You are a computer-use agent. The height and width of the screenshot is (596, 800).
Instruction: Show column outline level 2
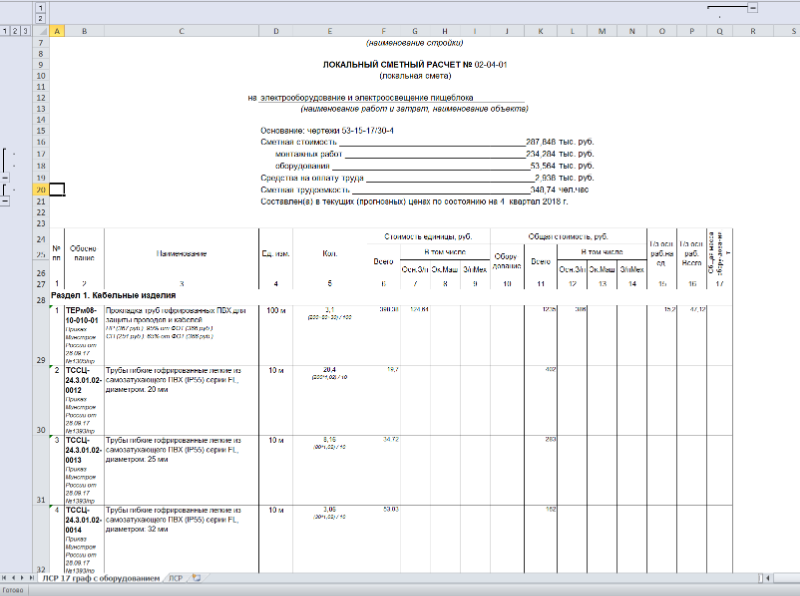[40, 19]
